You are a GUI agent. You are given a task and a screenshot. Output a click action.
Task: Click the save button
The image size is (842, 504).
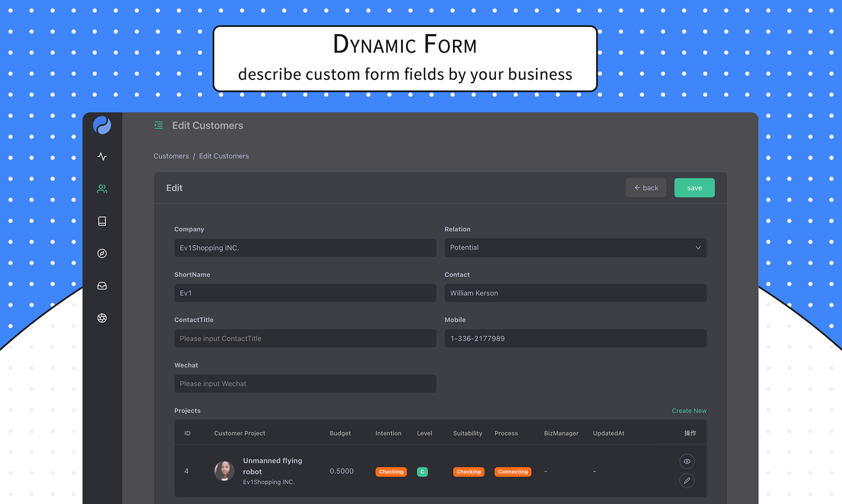[694, 188]
